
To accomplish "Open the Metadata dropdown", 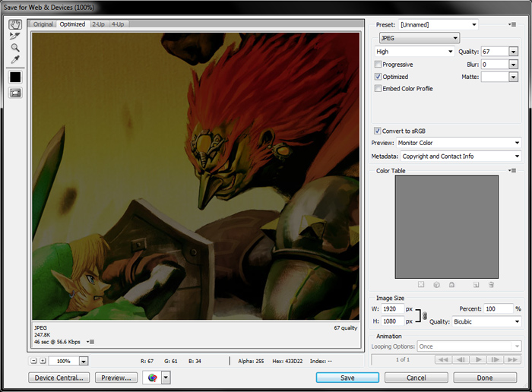I will (x=461, y=156).
